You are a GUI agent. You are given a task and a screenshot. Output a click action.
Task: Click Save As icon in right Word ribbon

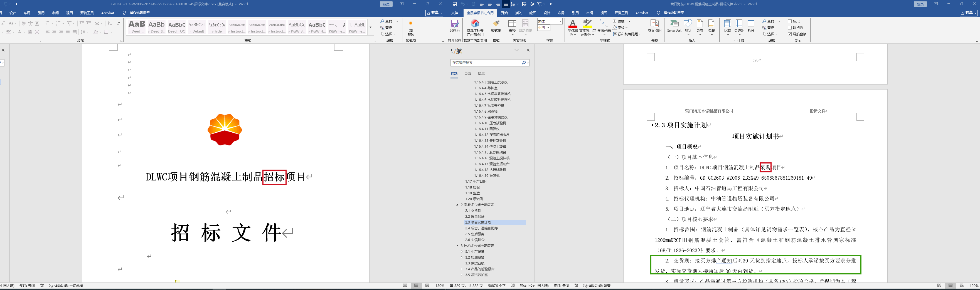pyautogui.click(x=454, y=26)
